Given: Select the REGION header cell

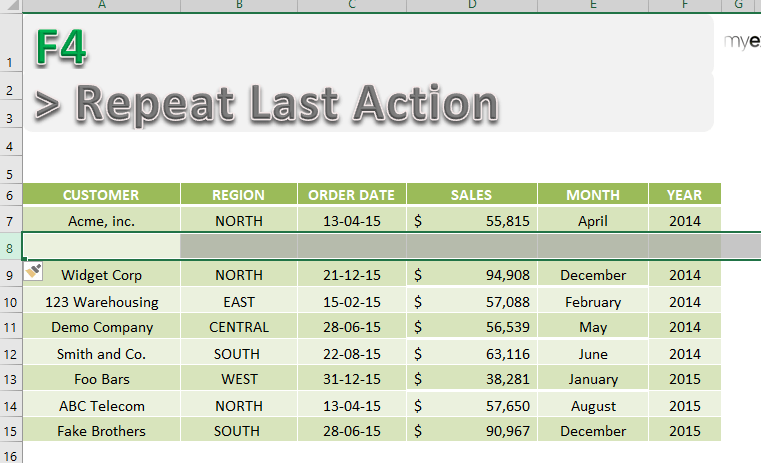Looking at the screenshot, I should tap(239, 195).
